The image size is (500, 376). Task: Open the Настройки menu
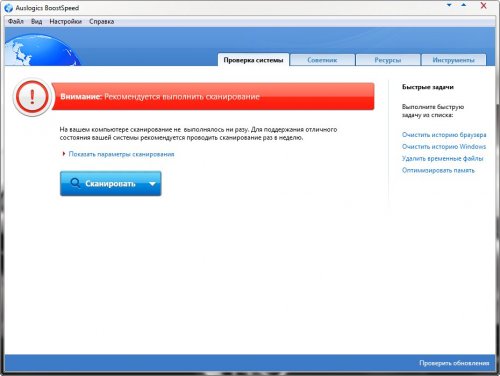tap(65, 21)
